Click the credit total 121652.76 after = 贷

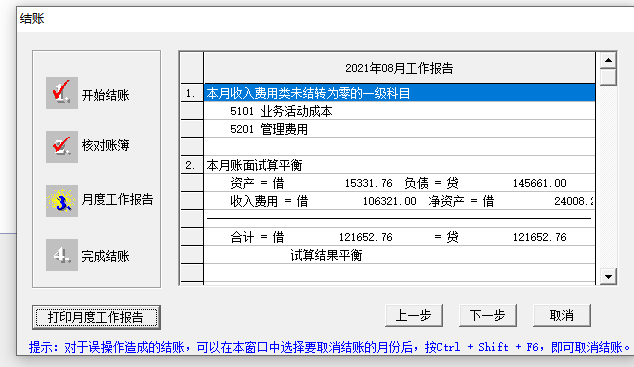tap(539, 237)
